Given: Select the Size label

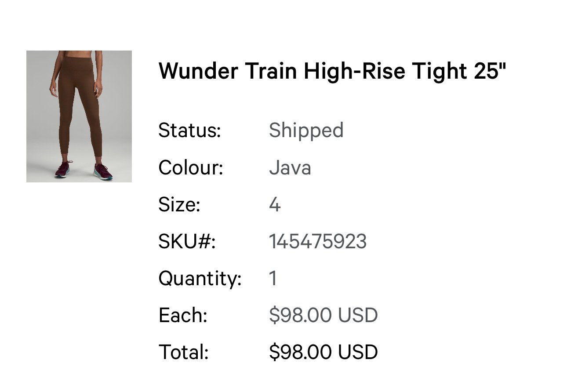Looking at the screenshot, I should tap(179, 205).
